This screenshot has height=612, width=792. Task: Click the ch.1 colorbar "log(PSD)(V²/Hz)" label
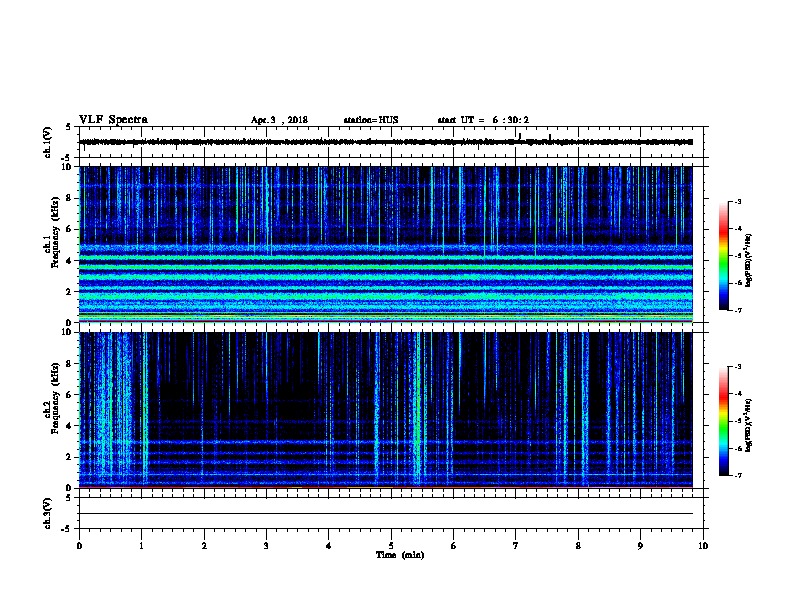click(x=749, y=260)
